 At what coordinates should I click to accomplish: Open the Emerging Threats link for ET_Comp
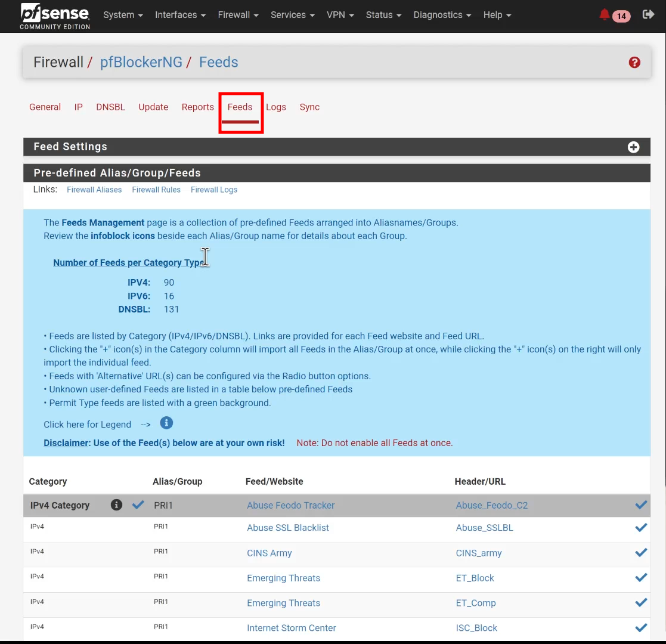[x=284, y=603]
